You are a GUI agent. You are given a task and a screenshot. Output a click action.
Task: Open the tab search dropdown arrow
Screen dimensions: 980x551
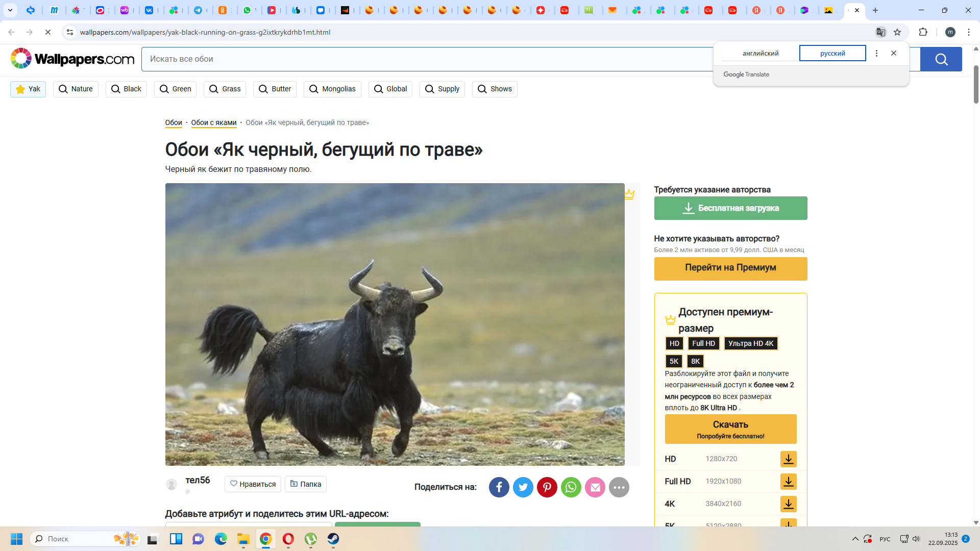coord(10,10)
